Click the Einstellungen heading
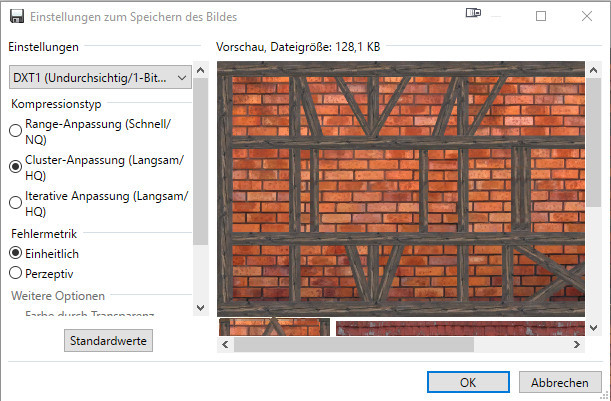 point(44,47)
